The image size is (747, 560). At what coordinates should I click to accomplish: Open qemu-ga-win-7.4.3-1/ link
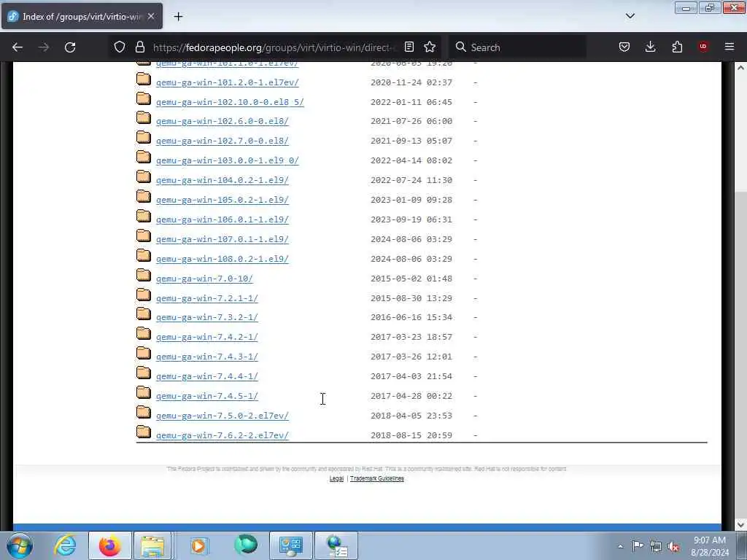(x=206, y=357)
